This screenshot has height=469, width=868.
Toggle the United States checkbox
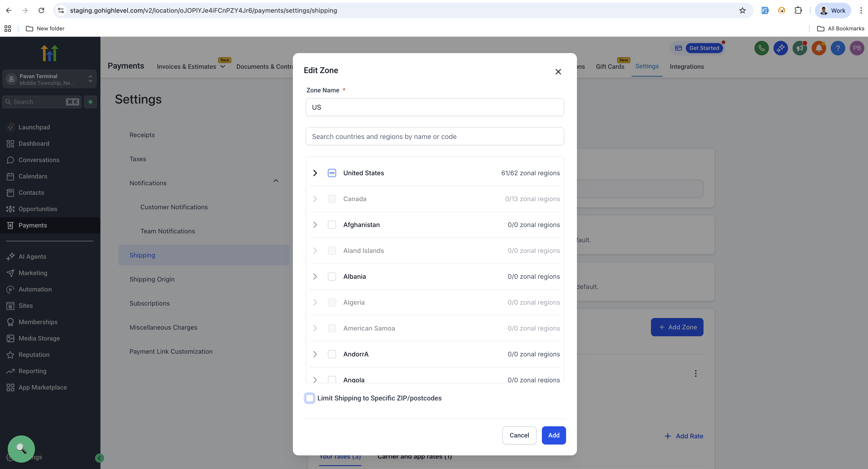332,173
